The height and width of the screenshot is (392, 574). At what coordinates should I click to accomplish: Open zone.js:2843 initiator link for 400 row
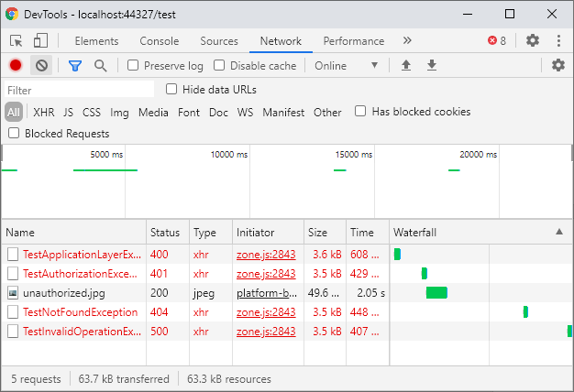click(266, 255)
